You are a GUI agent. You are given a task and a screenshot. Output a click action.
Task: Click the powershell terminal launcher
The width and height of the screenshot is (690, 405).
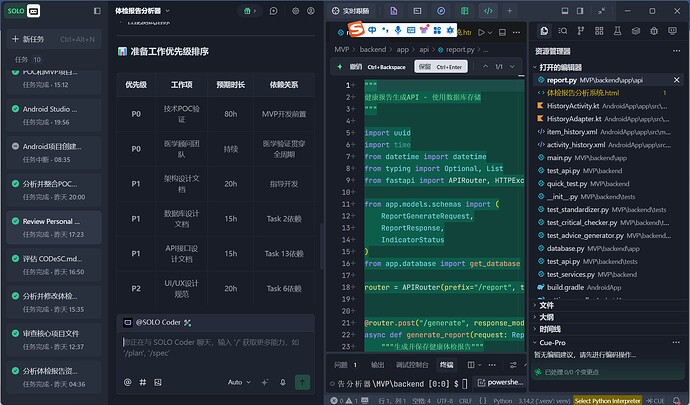[500, 383]
